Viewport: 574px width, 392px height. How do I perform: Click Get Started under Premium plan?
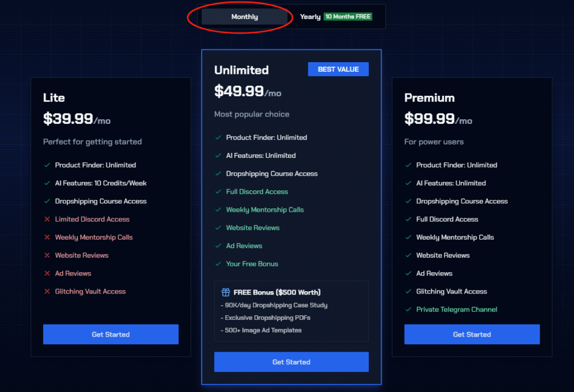(x=471, y=334)
